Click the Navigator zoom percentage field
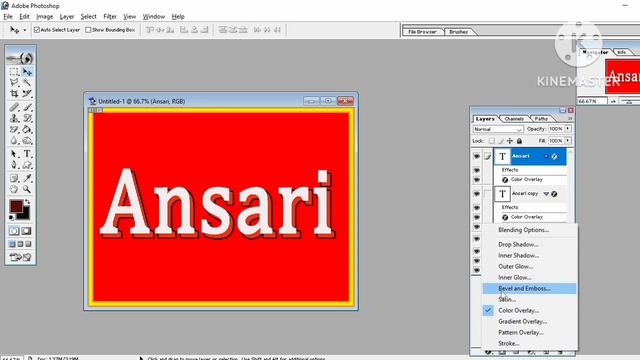 591,101
